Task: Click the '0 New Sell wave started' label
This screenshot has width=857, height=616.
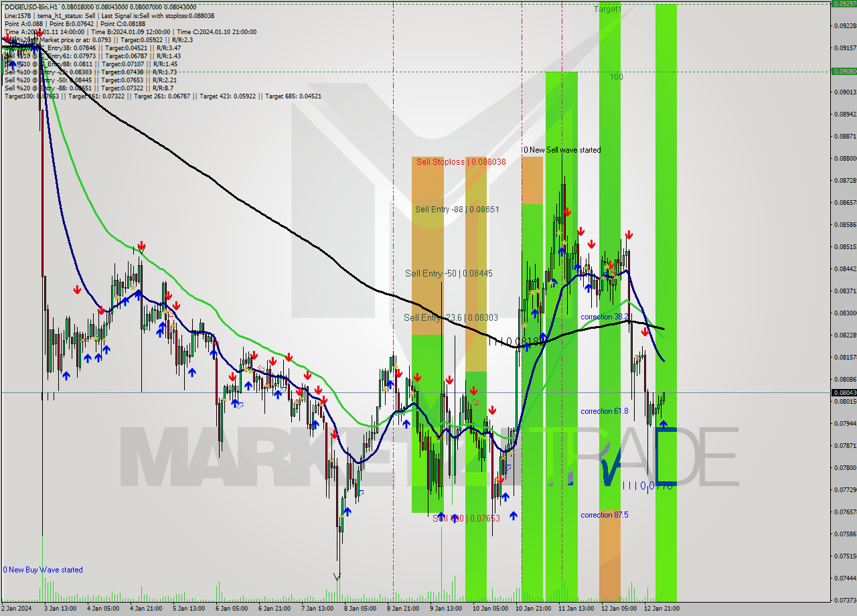Action: click(561, 150)
